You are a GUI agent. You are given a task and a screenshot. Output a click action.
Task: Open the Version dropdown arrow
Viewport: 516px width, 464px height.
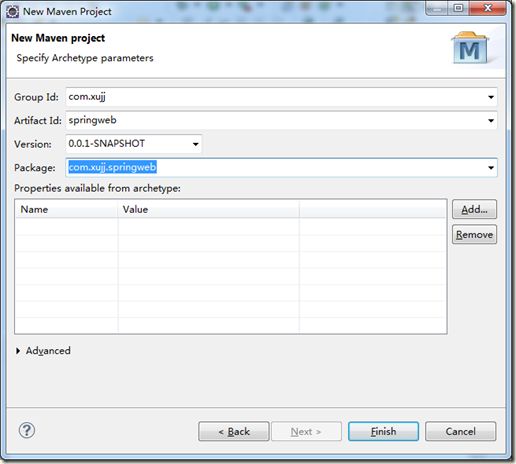(x=195, y=144)
